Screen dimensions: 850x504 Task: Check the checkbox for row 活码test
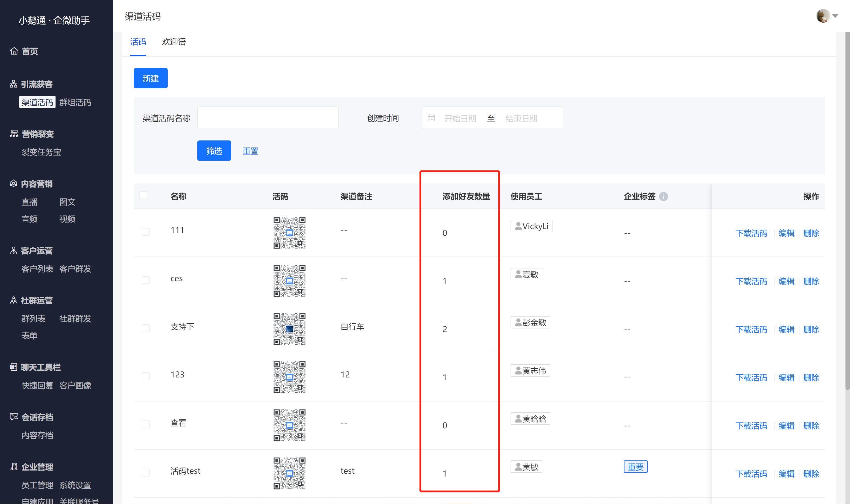[x=145, y=473]
